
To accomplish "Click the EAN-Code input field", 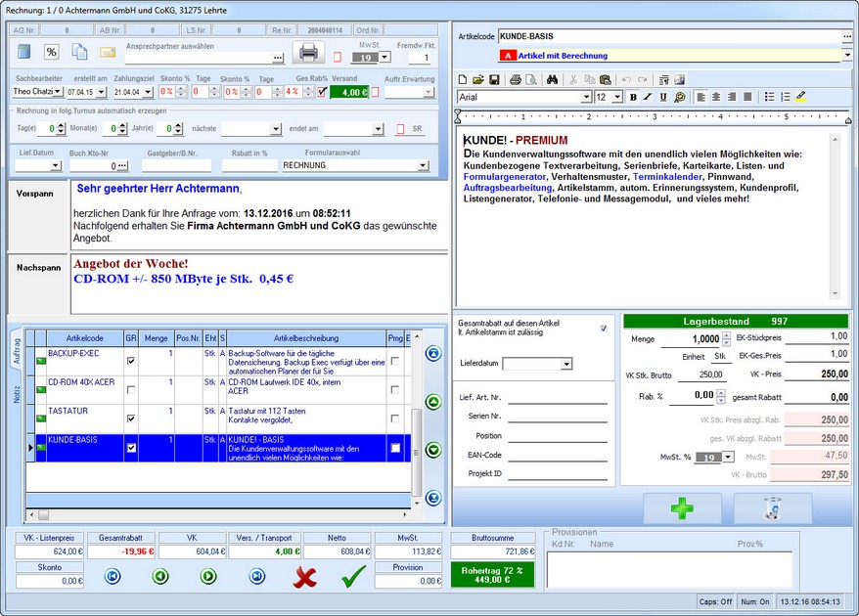I will (x=558, y=456).
